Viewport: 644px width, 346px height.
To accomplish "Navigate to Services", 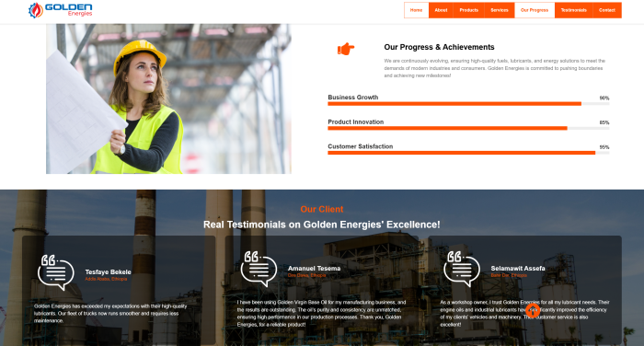I will (500, 10).
